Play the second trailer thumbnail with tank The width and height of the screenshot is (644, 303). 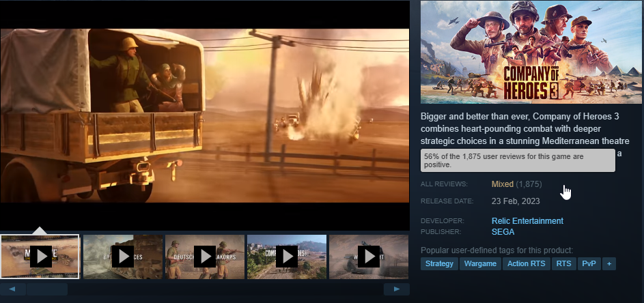point(123,257)
